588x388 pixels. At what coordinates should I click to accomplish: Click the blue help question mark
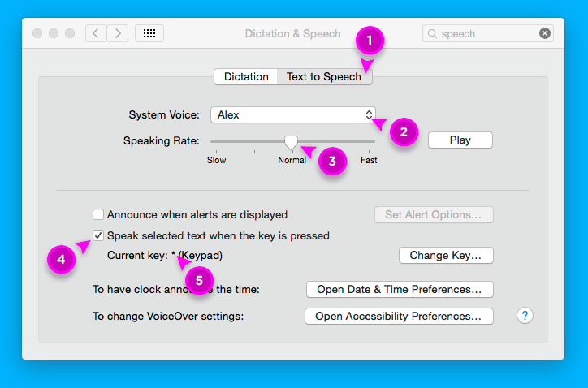[x=525, y=316]
